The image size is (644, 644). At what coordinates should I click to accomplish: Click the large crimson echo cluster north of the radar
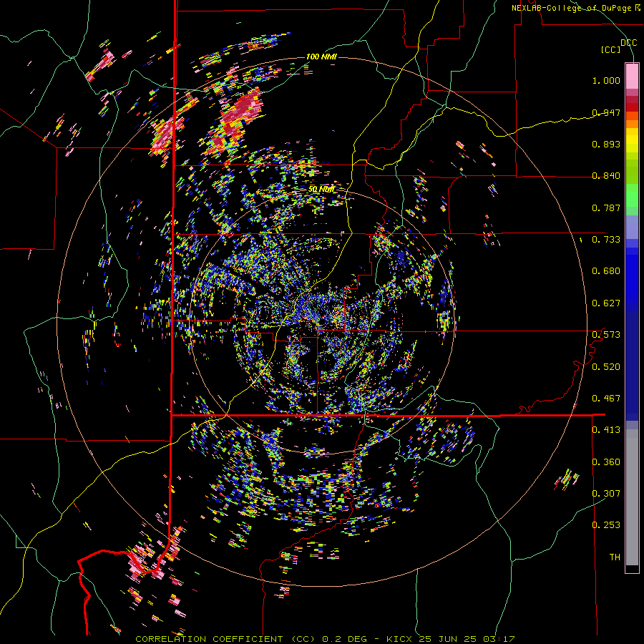click(240, 111)
